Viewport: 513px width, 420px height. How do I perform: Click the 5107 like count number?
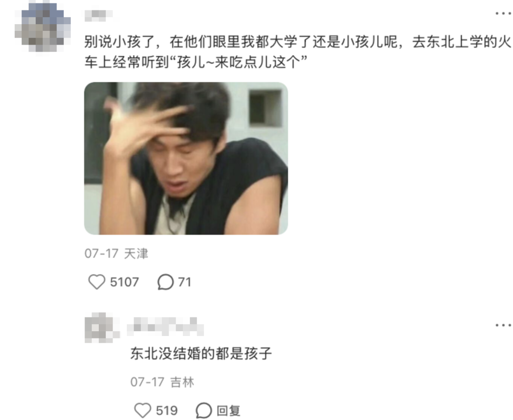(x=124, y=282)
